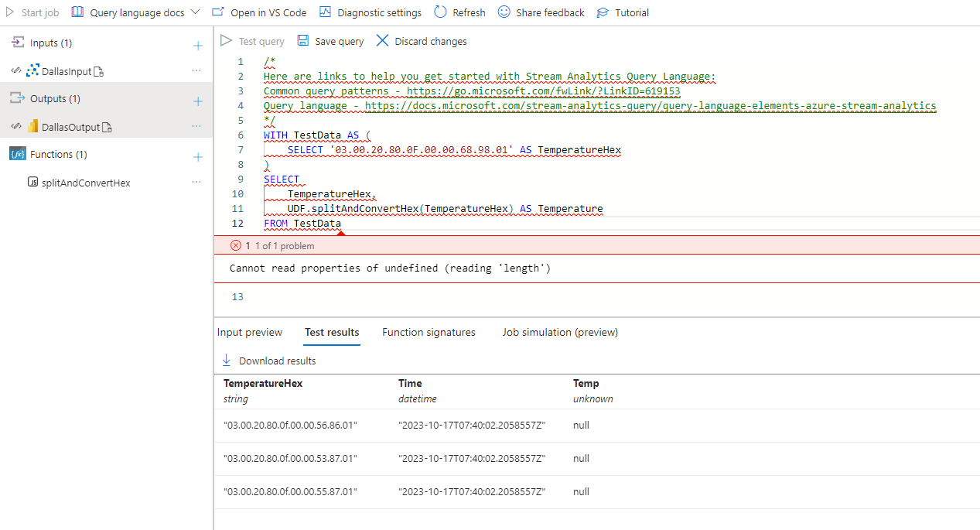Image resolution: width=980 pixels, height=530 pixels.
Task: Click the error icon in problem bar
Action: [x=236, y=245]
